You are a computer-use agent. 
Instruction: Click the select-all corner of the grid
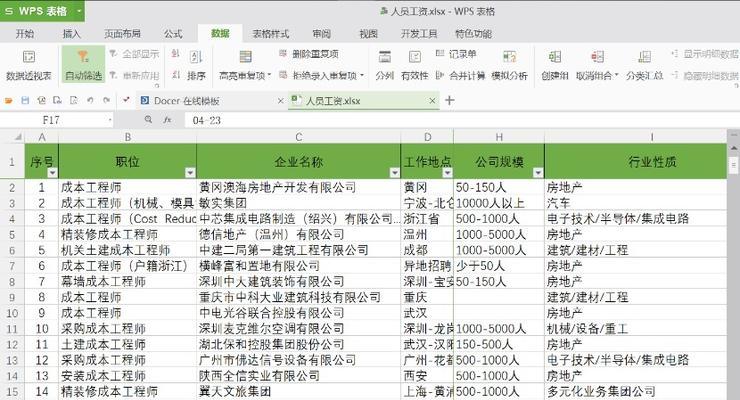[x=12, y=137]
